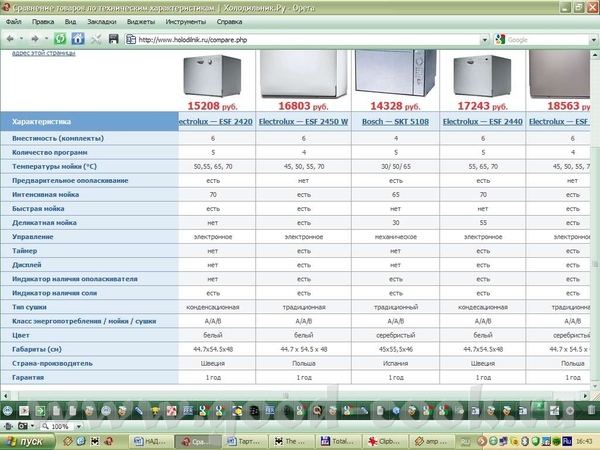Viewport: 600px width, 450px height.
Task: Click the Google search engine icon
Action: coord(500,39)
